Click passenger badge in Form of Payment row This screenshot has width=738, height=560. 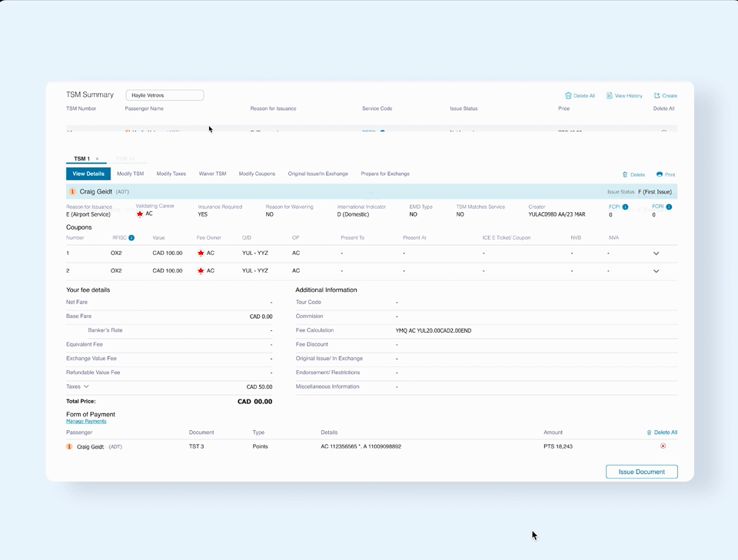(69, 446)
